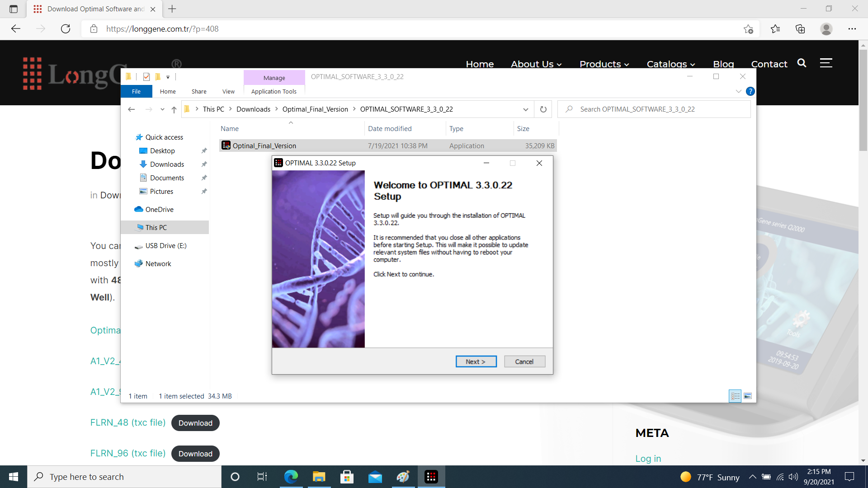Open the Application Tools ribbon tab
Viewport: 868px width, 488px height.
pyautogui.click(x=274, y=91)
